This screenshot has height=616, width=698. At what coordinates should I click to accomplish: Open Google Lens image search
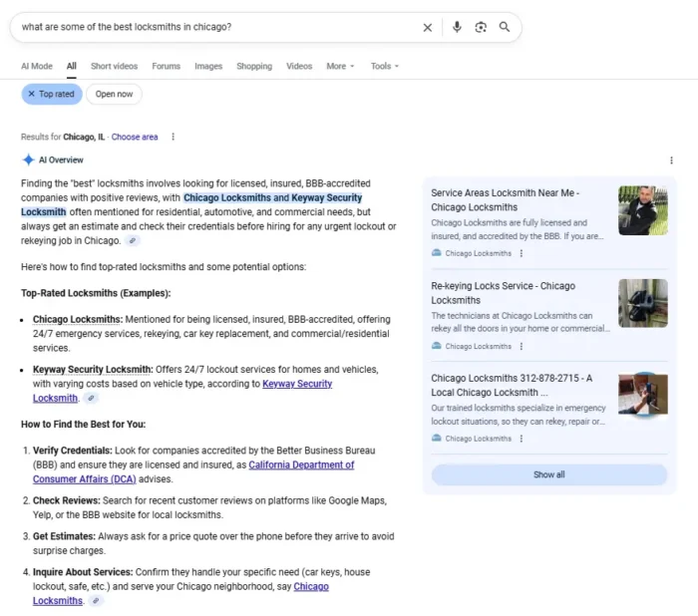click(x=481, y=27)
